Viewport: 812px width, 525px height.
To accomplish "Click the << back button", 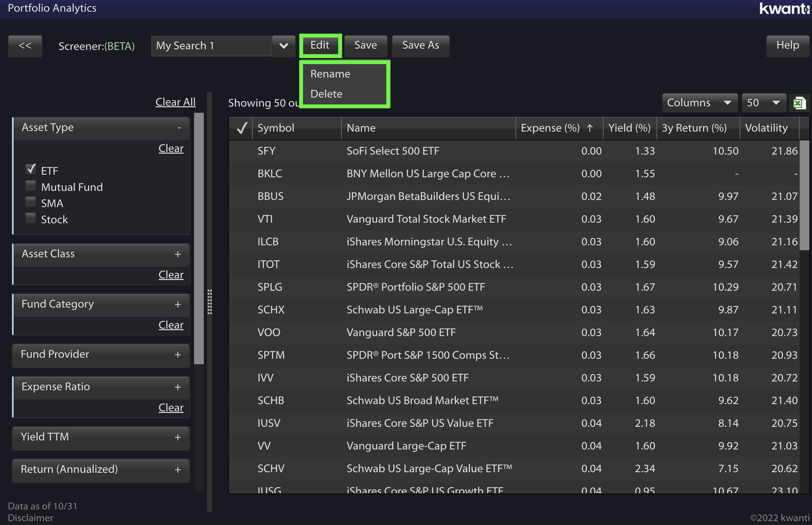I will pos(25,46).
